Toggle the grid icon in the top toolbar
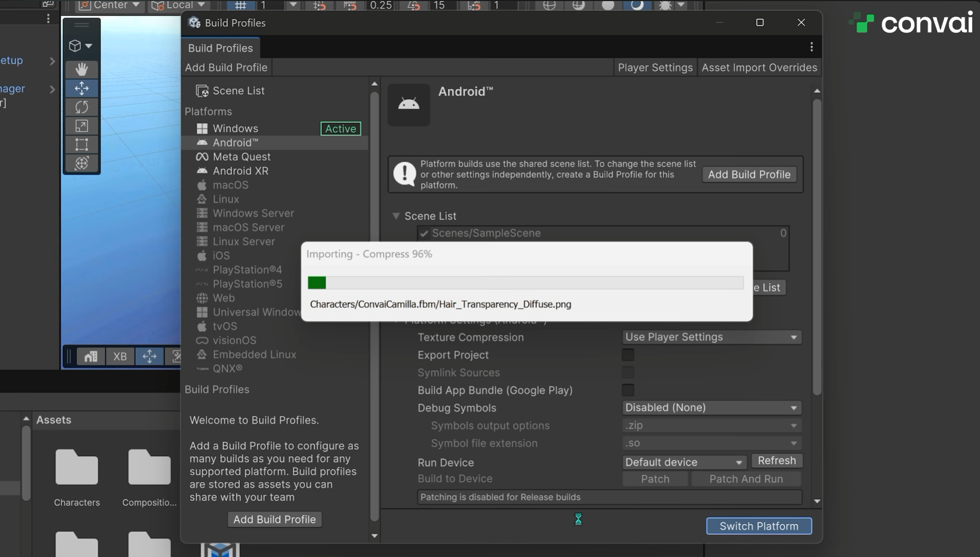 click(241, 5)
